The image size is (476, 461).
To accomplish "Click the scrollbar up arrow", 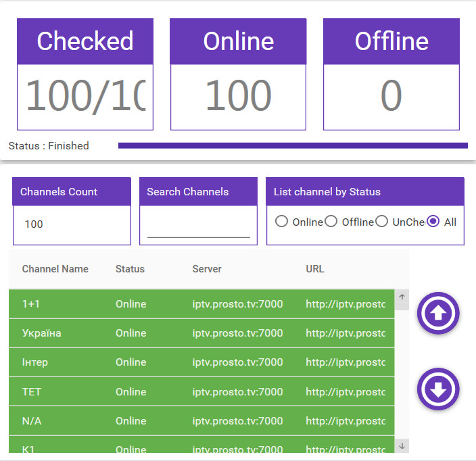I will click(x=402, y=297).
